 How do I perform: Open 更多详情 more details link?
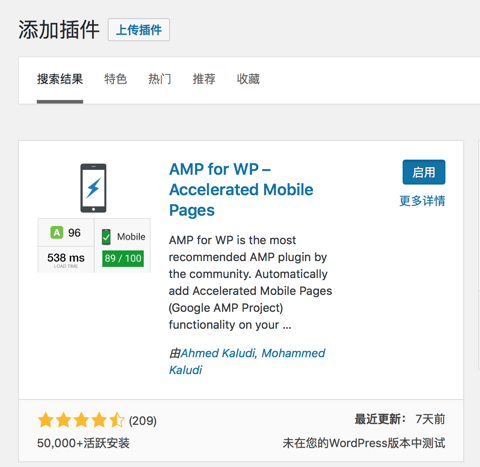[422, 201]
